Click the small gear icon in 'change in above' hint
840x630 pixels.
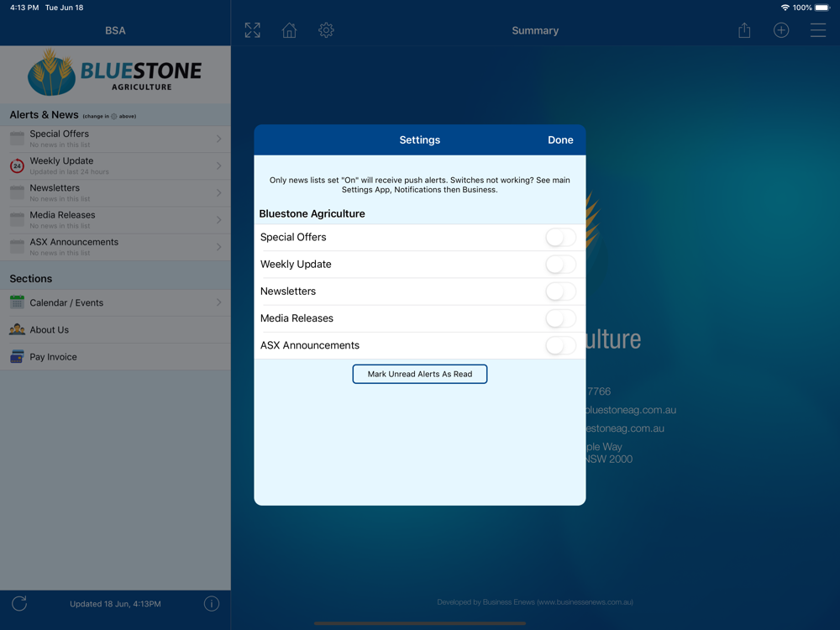coord(113,116)
